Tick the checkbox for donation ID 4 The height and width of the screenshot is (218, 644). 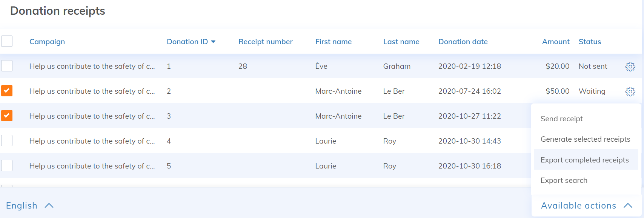coord(7,141)
